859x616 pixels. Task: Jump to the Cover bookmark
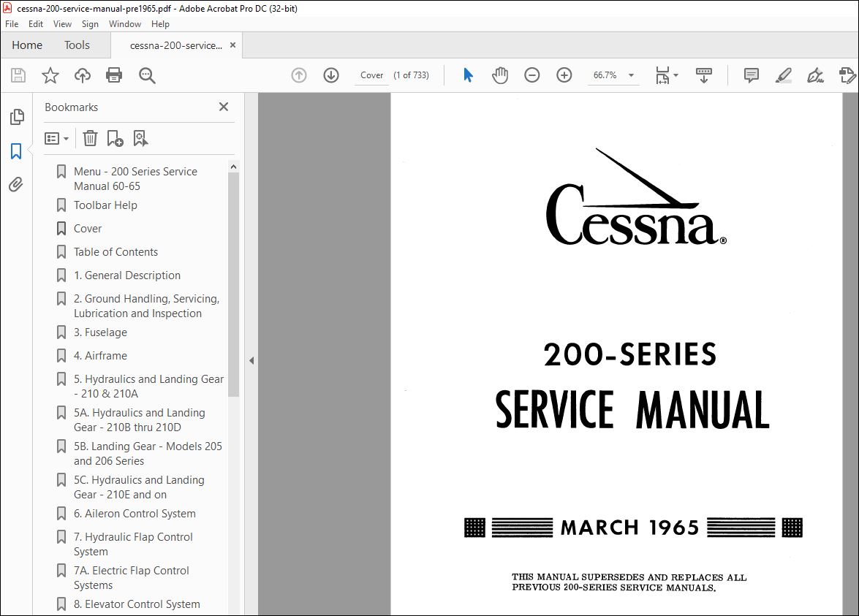(88, 228)
